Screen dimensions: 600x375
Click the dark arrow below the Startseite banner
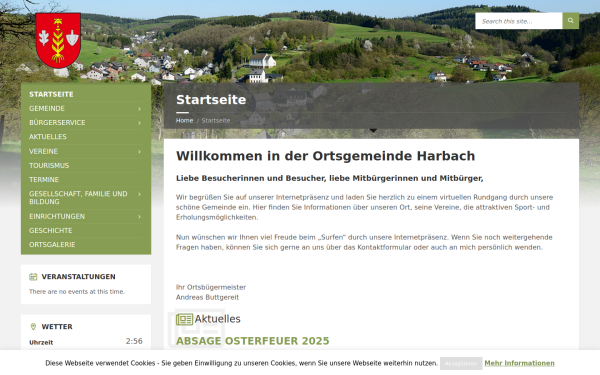pos(373,131)
